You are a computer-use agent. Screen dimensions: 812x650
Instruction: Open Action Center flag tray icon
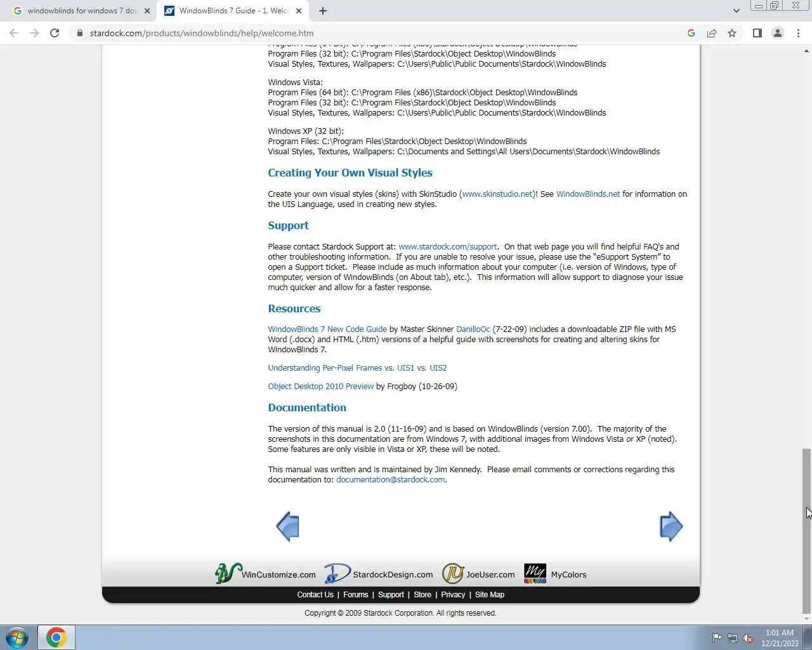pyautogui.click(x=717, y=638)
